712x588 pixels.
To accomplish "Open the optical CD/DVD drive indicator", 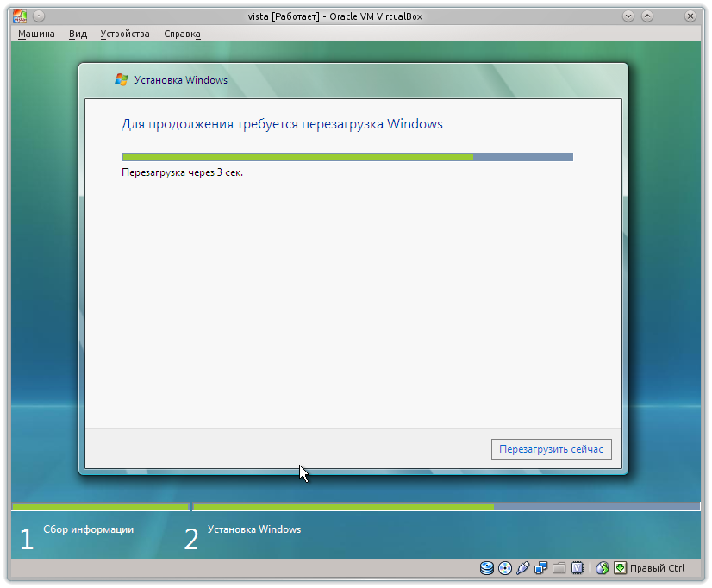I will pos(505,568).
